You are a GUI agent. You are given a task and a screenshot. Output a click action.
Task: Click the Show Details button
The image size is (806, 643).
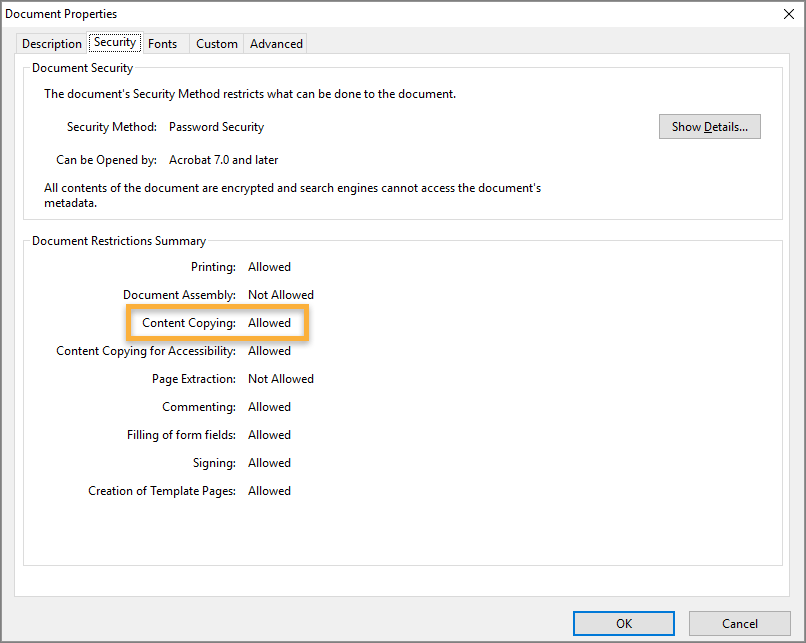tap(709, 126)
